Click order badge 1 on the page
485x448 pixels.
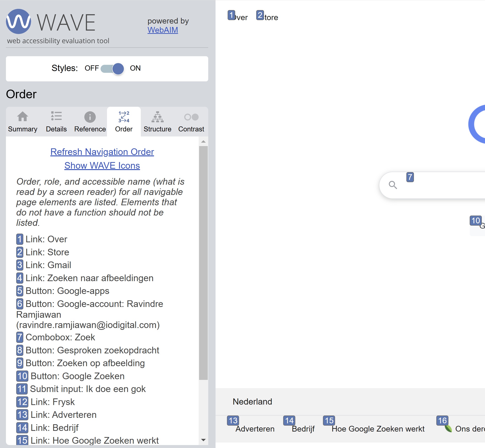pyautogui.click(x=232, y=15)
